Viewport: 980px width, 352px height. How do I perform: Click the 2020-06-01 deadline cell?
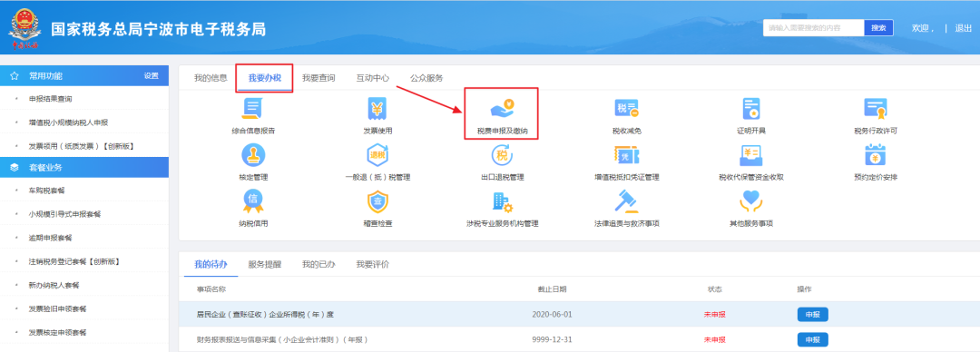coord(552,315)
